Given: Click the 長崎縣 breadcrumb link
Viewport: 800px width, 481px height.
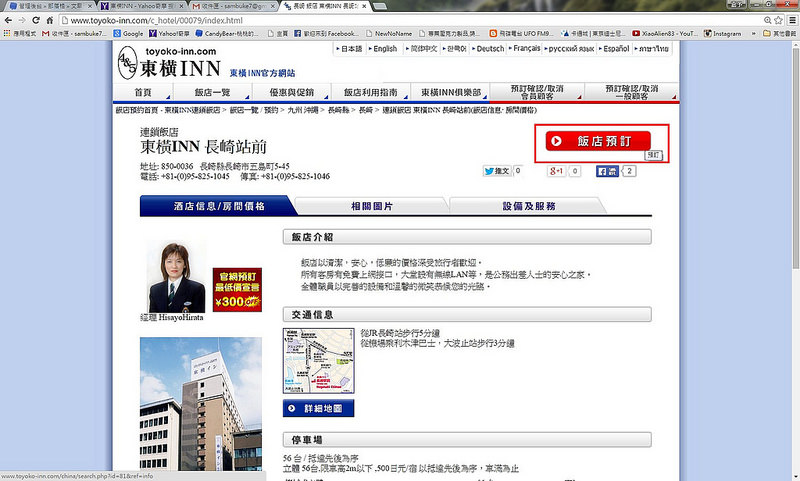Looking at the screenshot, I should [x=338, y=110].
